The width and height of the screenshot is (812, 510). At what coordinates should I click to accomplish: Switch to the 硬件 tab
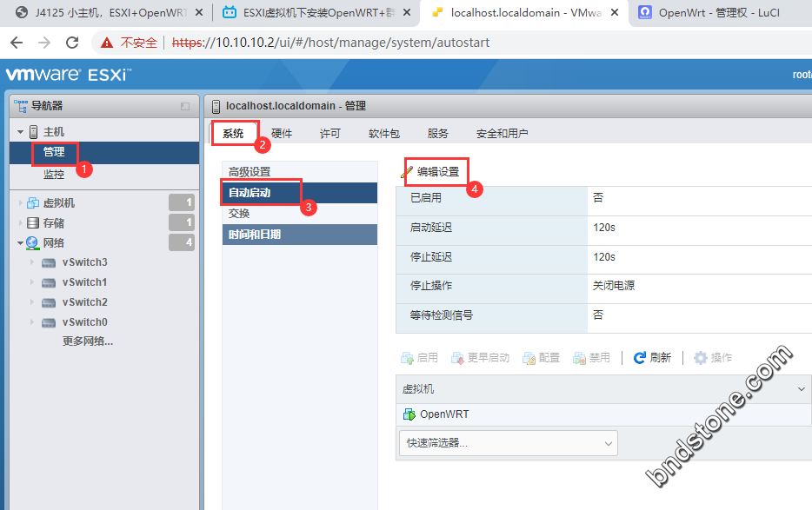[x=282, y=134]
